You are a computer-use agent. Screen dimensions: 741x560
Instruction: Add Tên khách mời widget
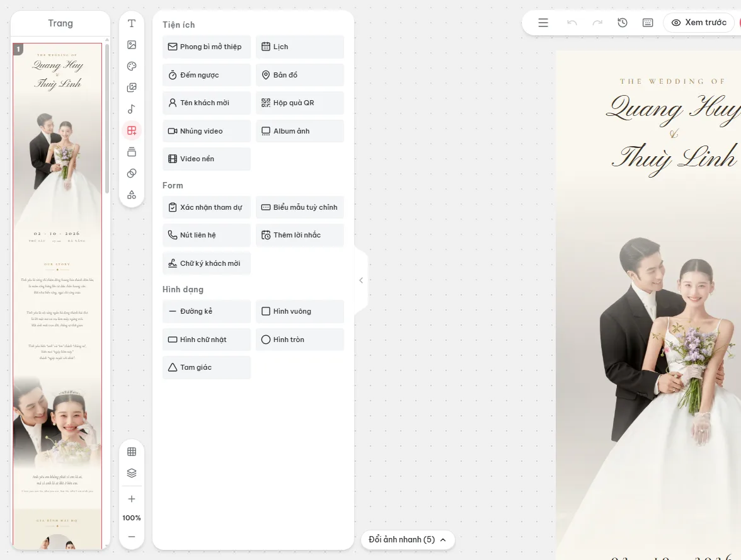(x=207, y=103)
